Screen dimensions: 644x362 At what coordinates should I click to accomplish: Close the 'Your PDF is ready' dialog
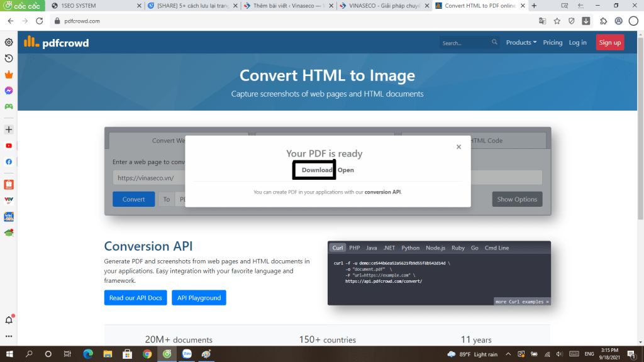pos(458,147)
